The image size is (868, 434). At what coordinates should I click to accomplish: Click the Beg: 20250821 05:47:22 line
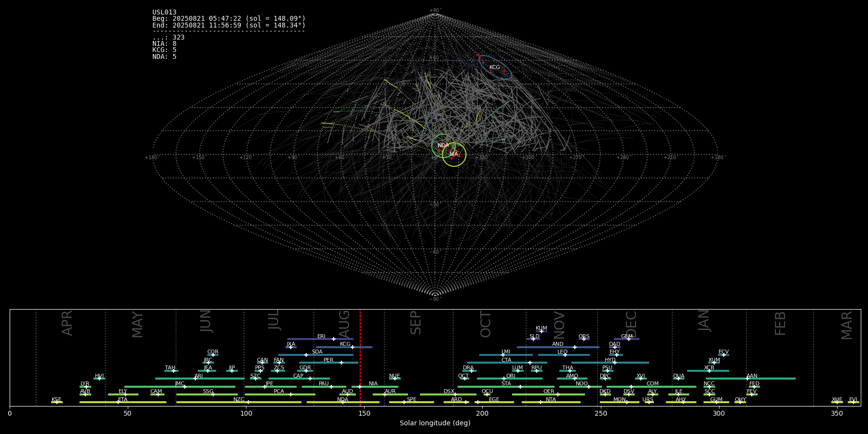tap(229, 19)
